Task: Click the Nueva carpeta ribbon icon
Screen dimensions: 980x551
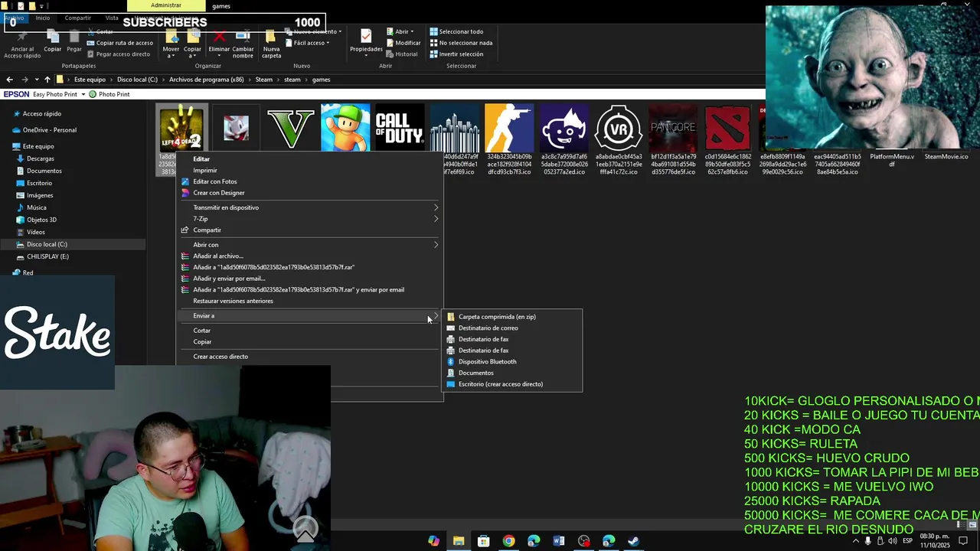Action: point(271,37)
